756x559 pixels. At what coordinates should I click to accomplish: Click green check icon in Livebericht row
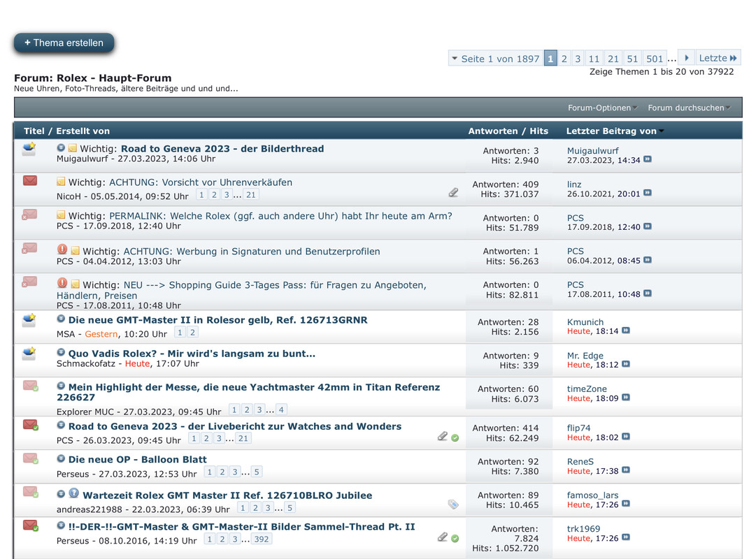[x=455, y=438]
